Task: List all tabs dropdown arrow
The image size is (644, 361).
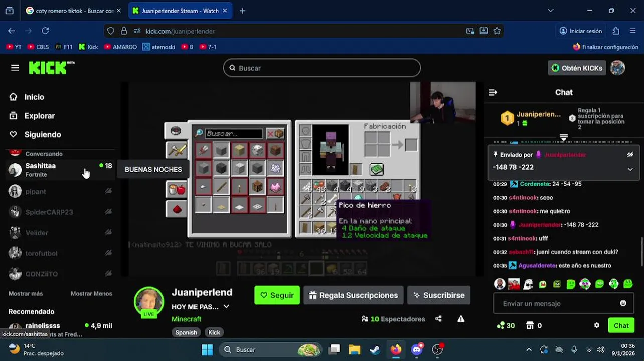Action: (x=550, y=11)
